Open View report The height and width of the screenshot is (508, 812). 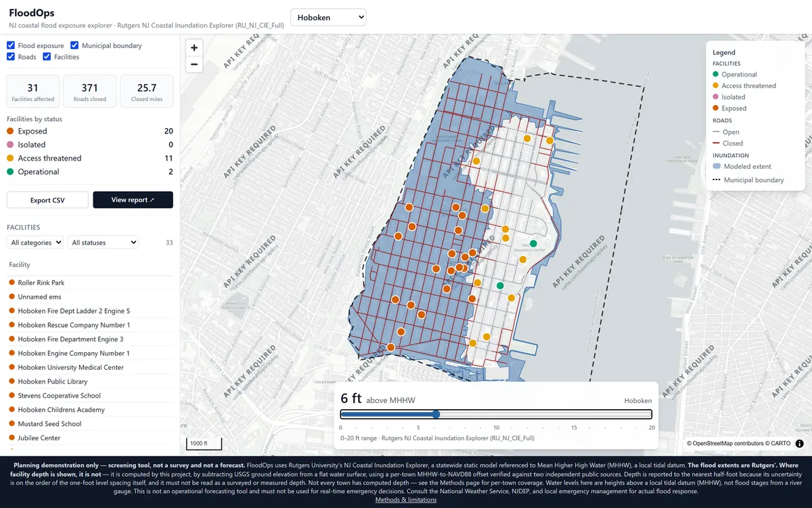[133, 200]
